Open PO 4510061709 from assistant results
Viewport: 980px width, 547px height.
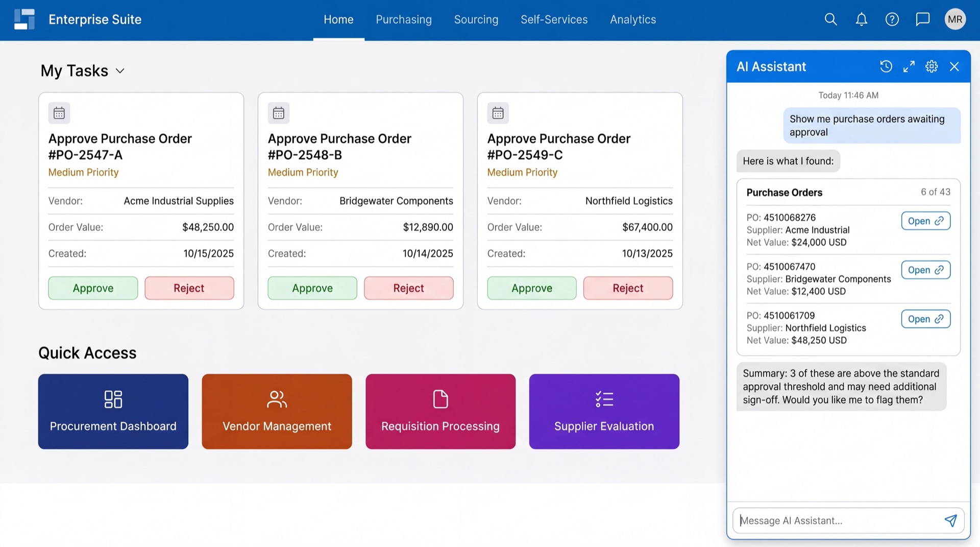point(926,319)
